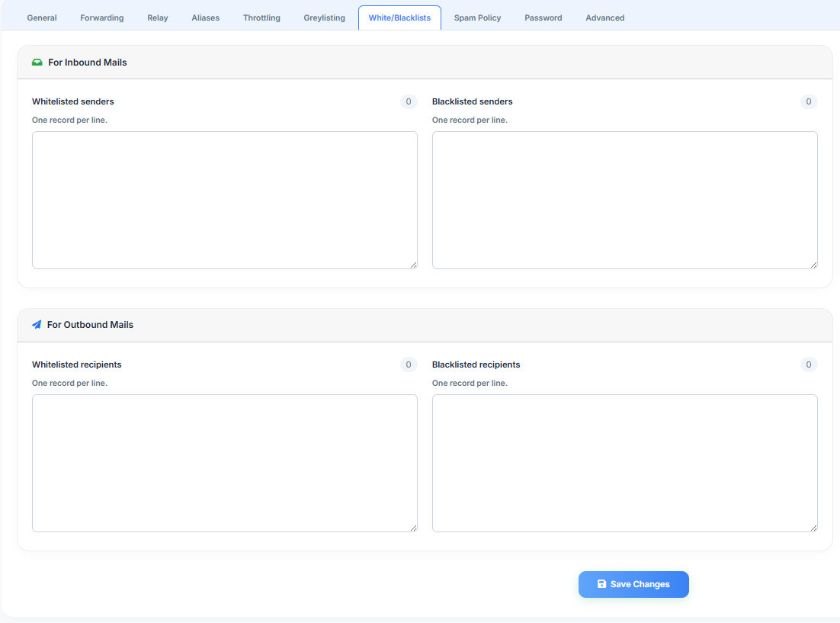Click the Blacklisted recipients count badge
Screen dimensions: 840x623
809,364
